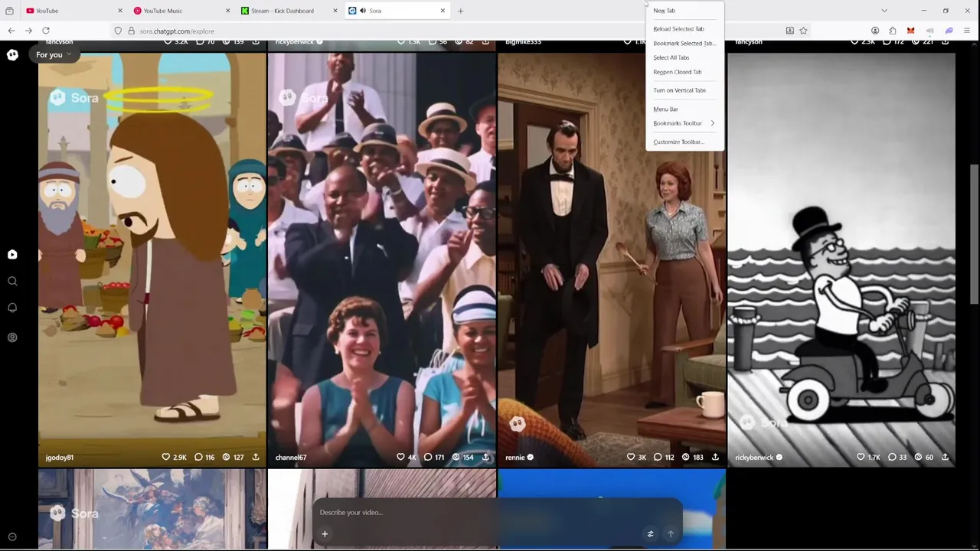This screenshot has width=980, height=551.
Task: Toggle Menu Bar in the context menu
Action: pos(665,109)
